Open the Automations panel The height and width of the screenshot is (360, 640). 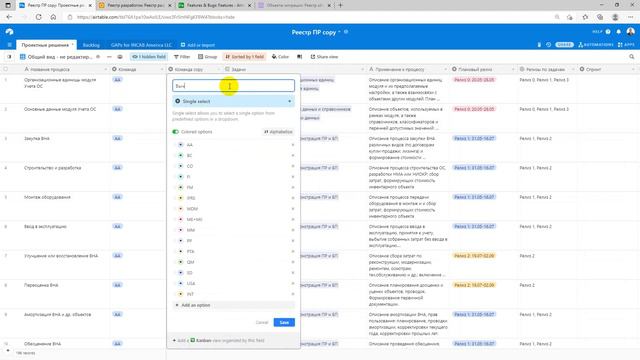[596, 45]
